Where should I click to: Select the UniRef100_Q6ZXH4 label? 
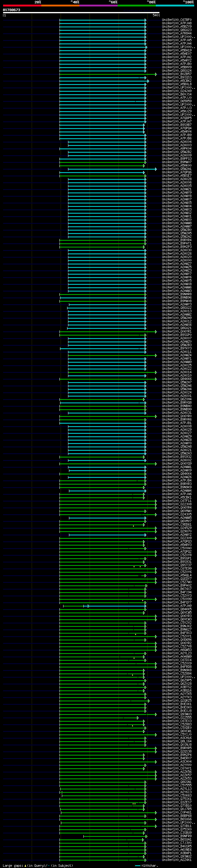click(x=177, y=399)
